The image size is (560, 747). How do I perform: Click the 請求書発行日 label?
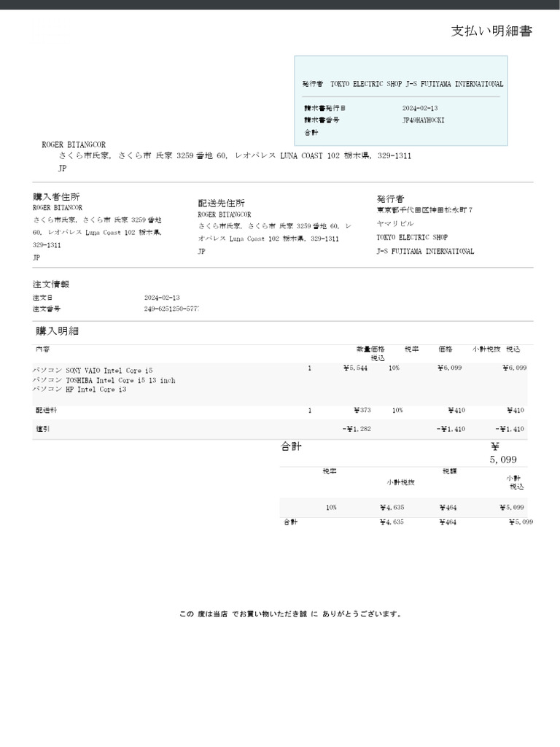(x=325, y=108)
